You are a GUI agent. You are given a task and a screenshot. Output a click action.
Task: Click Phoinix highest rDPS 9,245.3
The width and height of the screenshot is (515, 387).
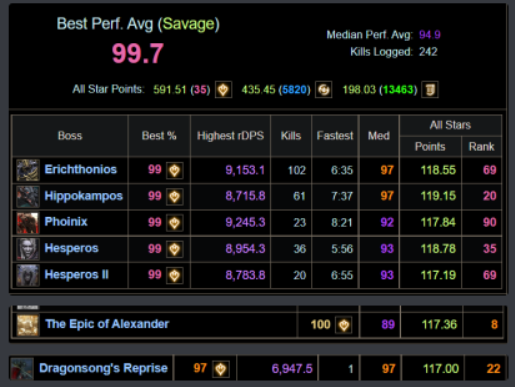[245, 222]
